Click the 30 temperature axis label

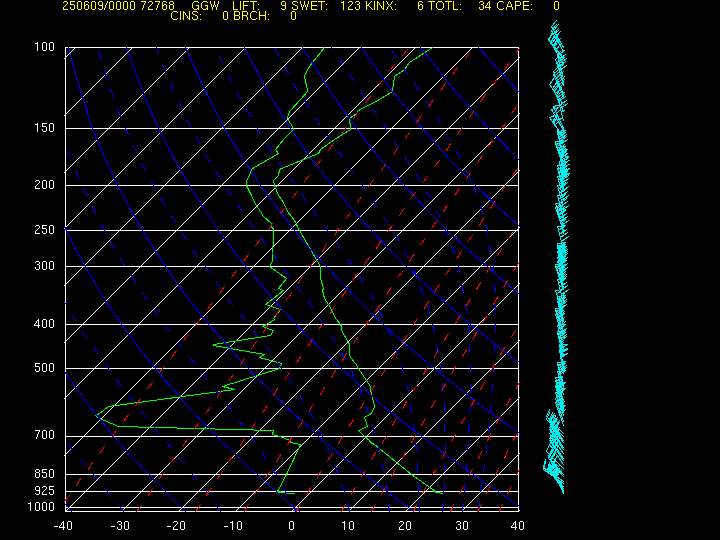click(x=462, y=526)
